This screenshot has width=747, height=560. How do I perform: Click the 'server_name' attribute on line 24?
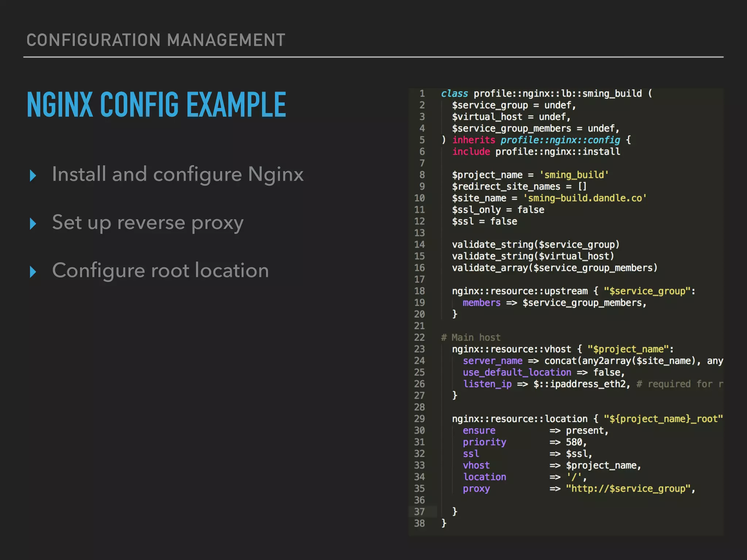click(492, 361)
